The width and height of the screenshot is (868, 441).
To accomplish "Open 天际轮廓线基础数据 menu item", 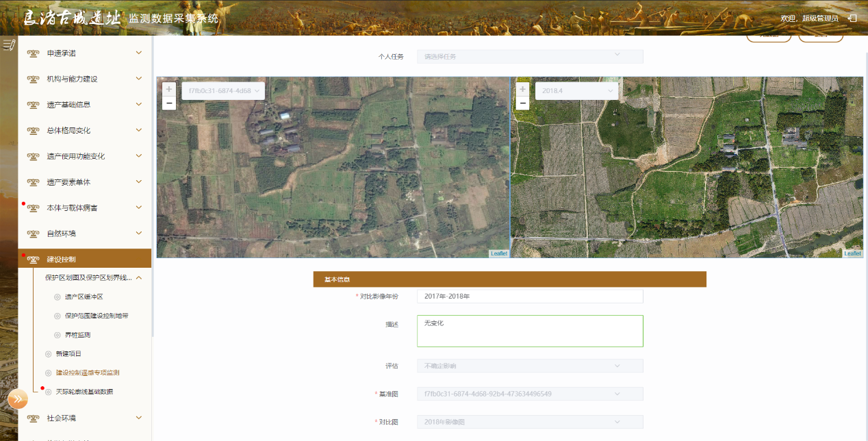I will pos(84,392).
